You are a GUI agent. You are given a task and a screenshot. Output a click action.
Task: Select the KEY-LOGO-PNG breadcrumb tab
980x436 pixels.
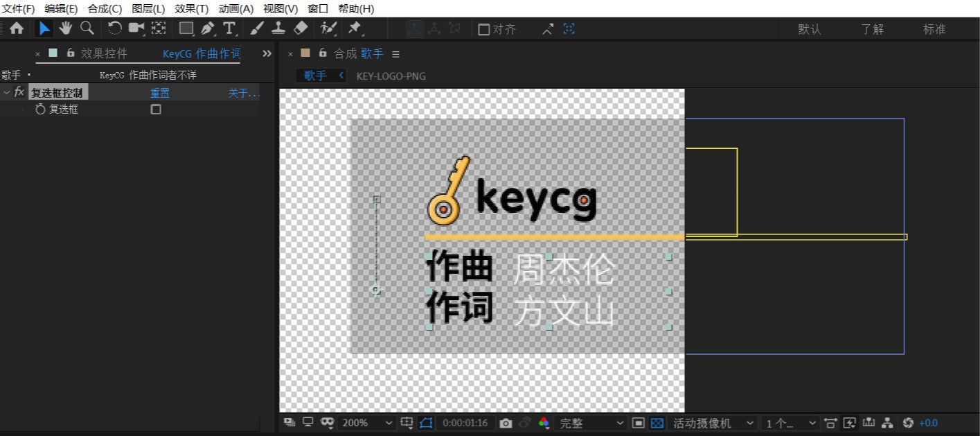click(x=391, y=76)
